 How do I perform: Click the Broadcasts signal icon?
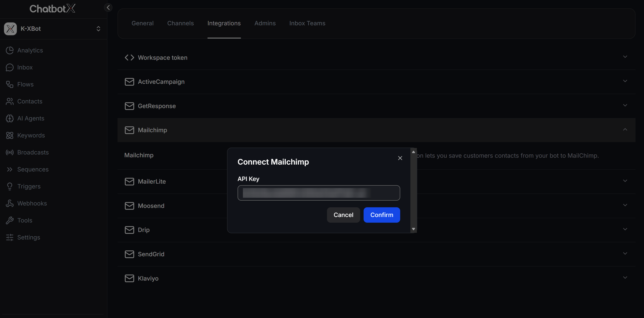click(x=10, y=152)
